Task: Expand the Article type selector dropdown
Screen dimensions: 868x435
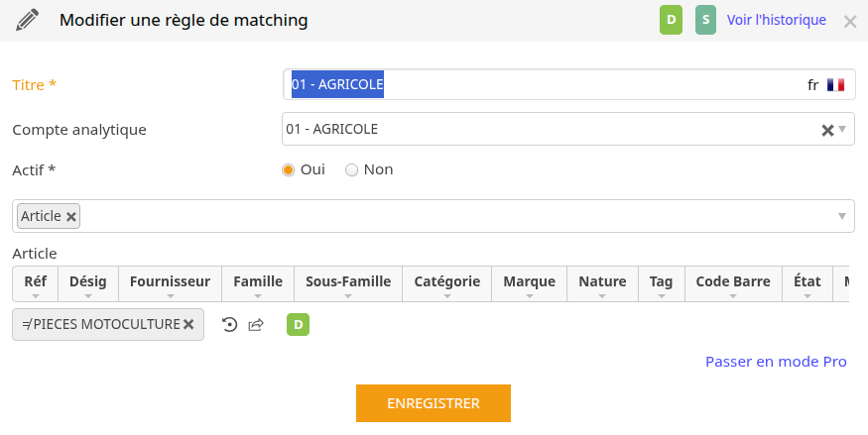Action: pos(842,216)
